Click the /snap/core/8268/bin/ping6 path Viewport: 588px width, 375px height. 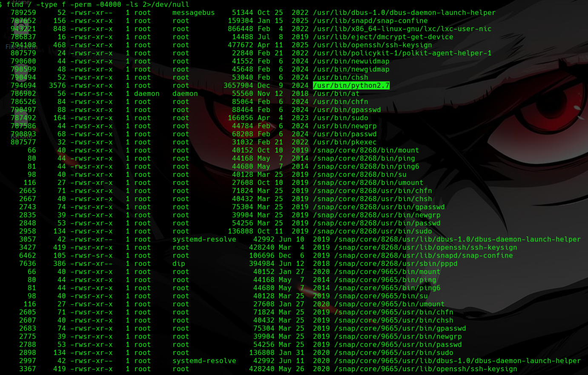366,167
